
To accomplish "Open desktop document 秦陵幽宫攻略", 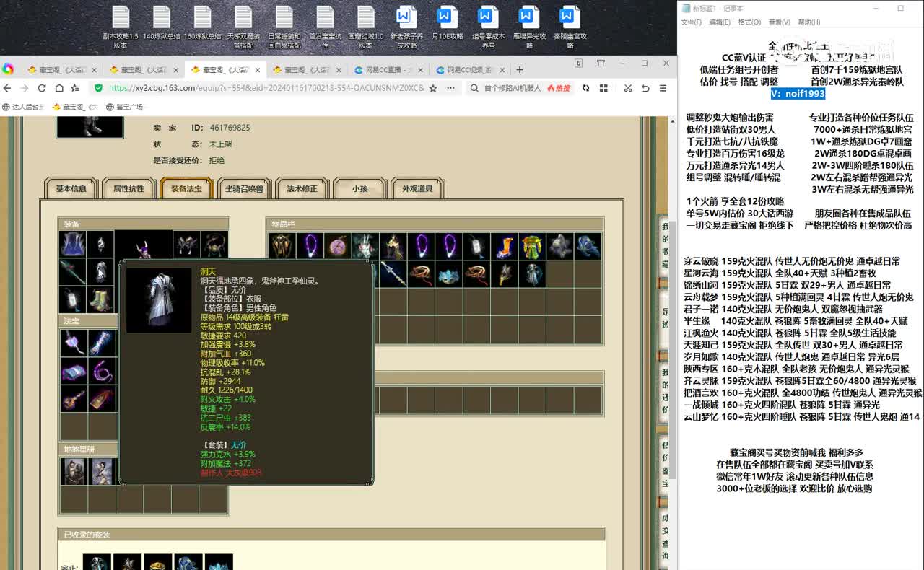I will 570,27.
